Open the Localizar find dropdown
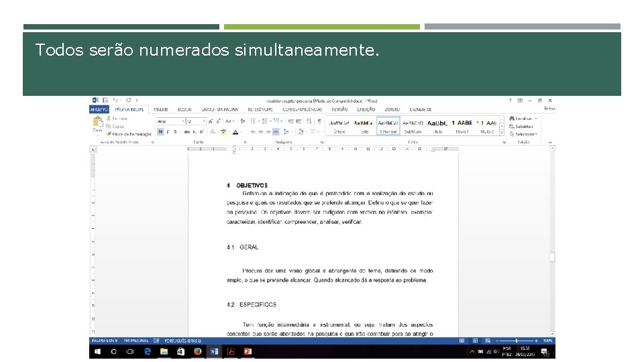Screen dimensions: 644x362 [x=523, y=119]
